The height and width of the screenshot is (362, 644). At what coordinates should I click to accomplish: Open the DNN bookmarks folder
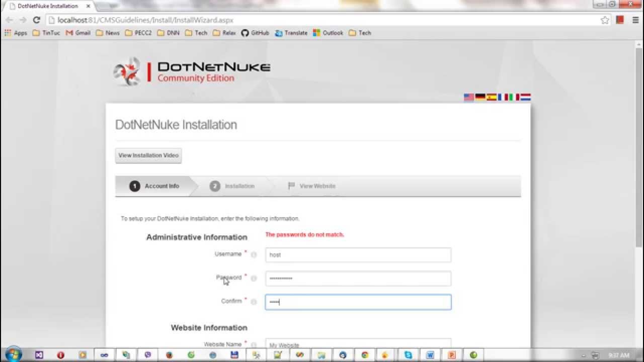tap(169, 33)
